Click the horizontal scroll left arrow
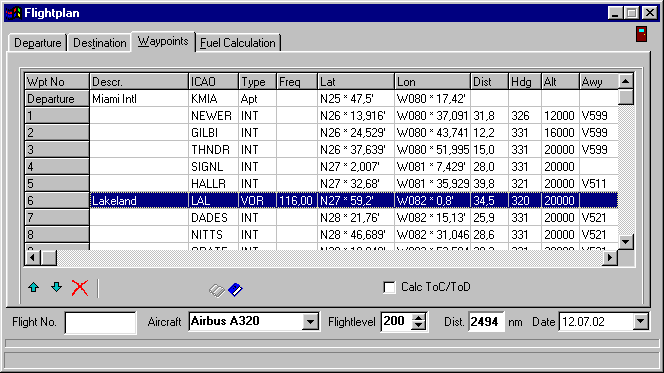 (33, 257)
